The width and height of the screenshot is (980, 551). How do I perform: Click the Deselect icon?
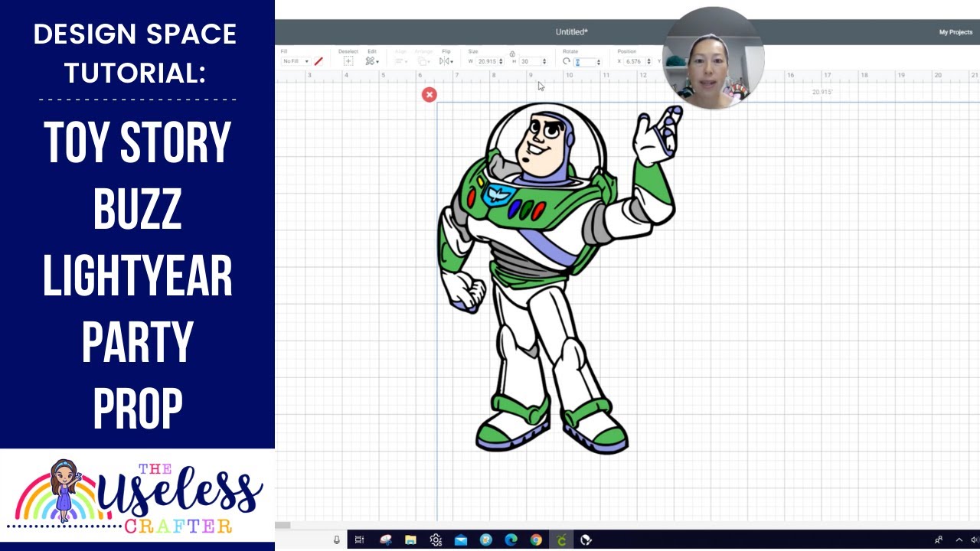(x=348, y=61)
